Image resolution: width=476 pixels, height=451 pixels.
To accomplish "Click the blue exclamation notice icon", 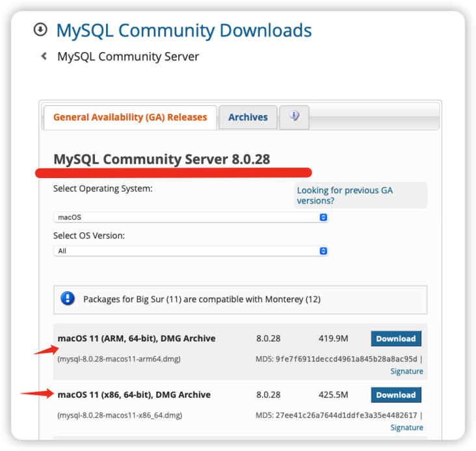I will (68, 299).
